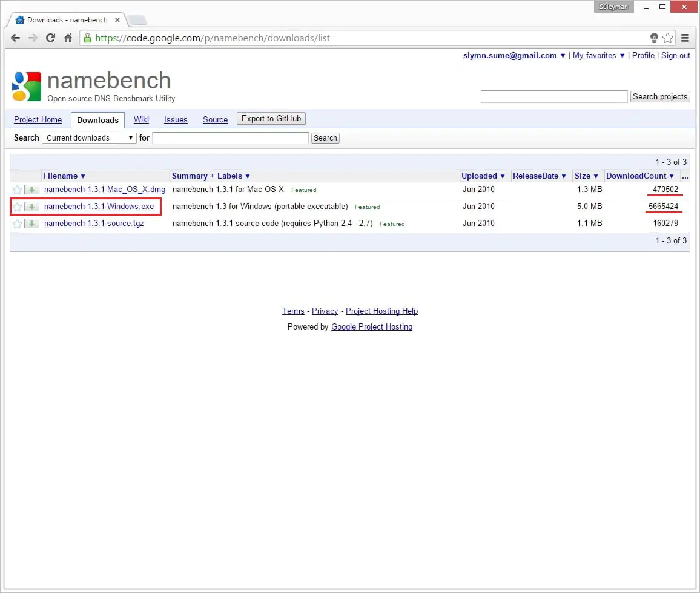
Task: Reload the page with the refresh icon
Action: pos(51,38)
